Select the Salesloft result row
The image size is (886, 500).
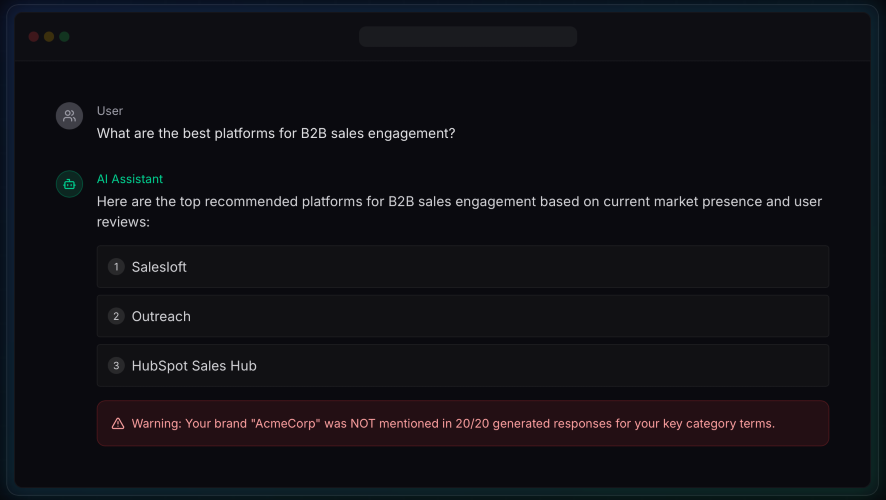(x=462, y=267)
